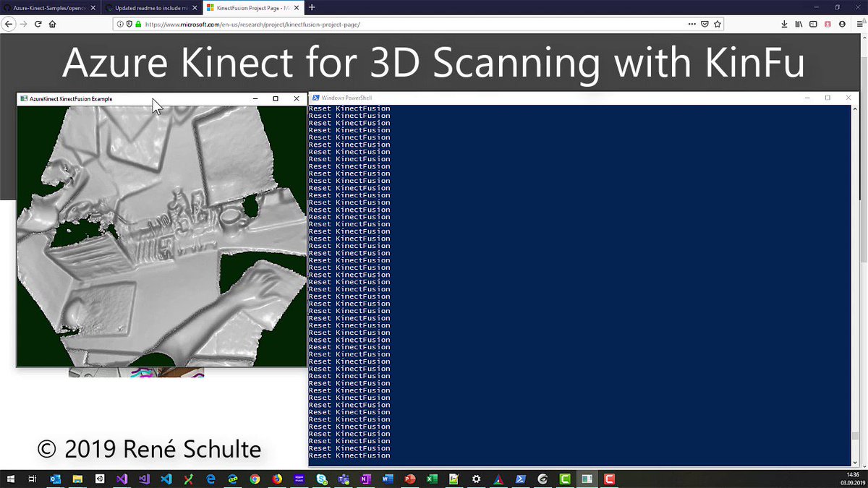Open Firefox downloads arrow
The image size is (868, 488).
(x=785, y=24)
